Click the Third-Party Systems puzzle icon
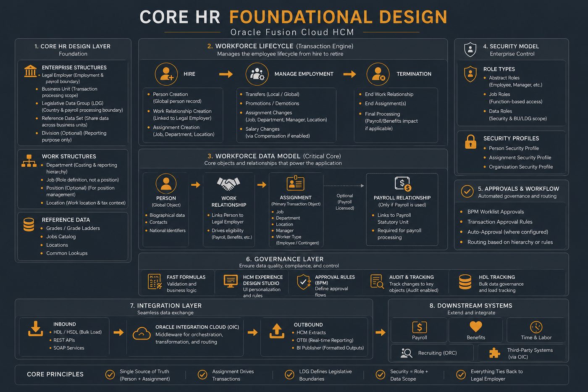Screen dimensions: 588x392 [x=495, y=353]
